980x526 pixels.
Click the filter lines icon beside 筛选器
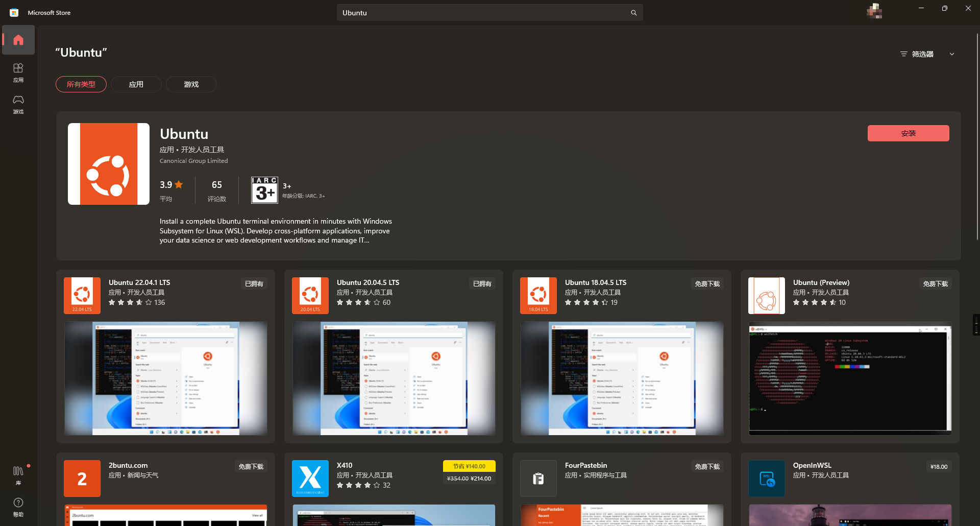click(903, 54)
